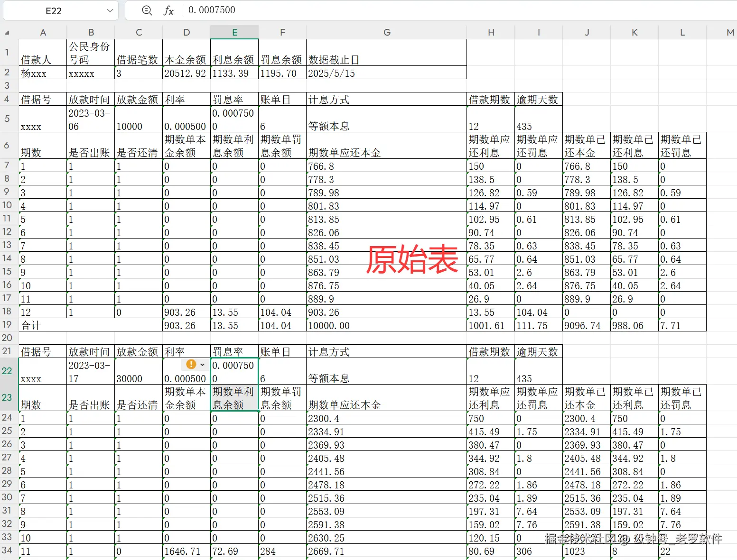Click total cell 10000.00

(387, 325)
